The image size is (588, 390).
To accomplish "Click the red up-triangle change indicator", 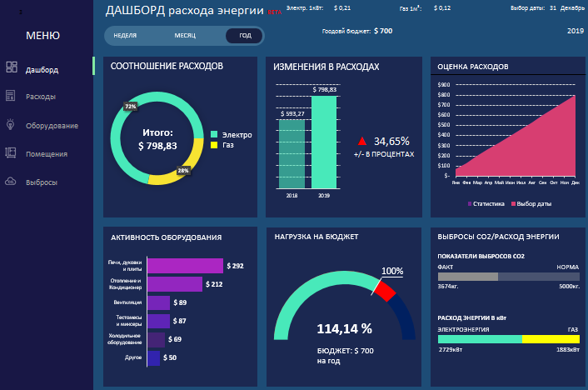I will [361, 142].
